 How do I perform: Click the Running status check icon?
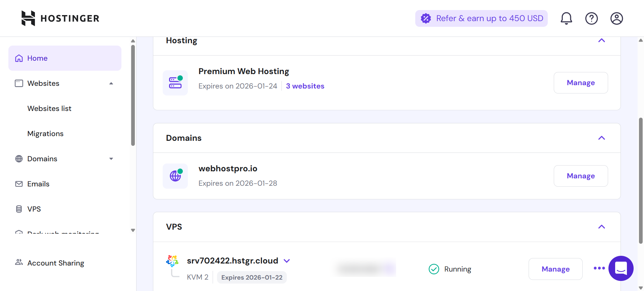pyautogui.click(x=434, y=269)
